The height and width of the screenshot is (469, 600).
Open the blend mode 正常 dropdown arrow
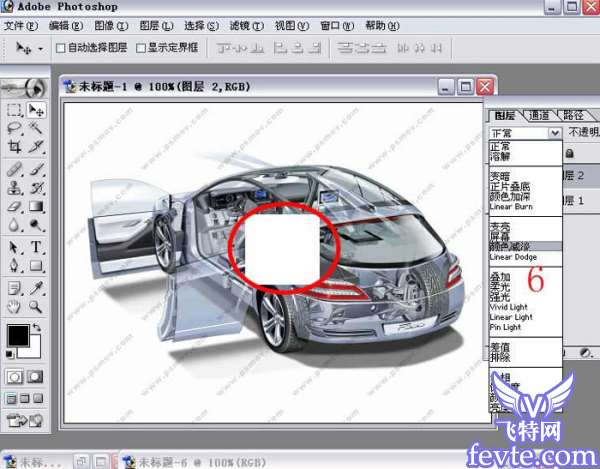point(555,133)
